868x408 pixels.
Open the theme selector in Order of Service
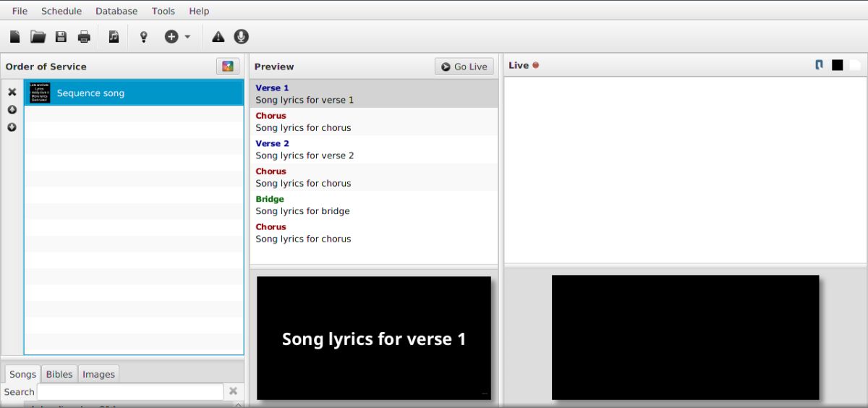(228, 67)
